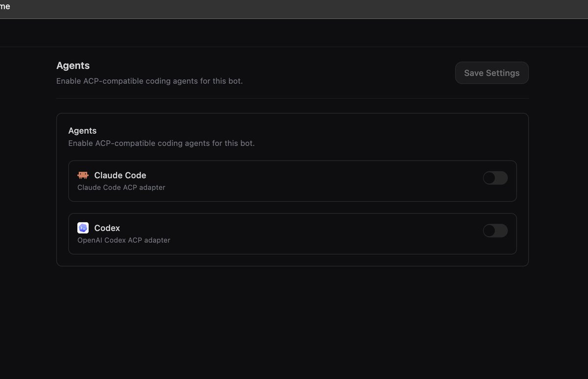This screenshot has height=379, width=588.
Task: Click "Claude Code ACP adapter" description
Action: (121, 188)
